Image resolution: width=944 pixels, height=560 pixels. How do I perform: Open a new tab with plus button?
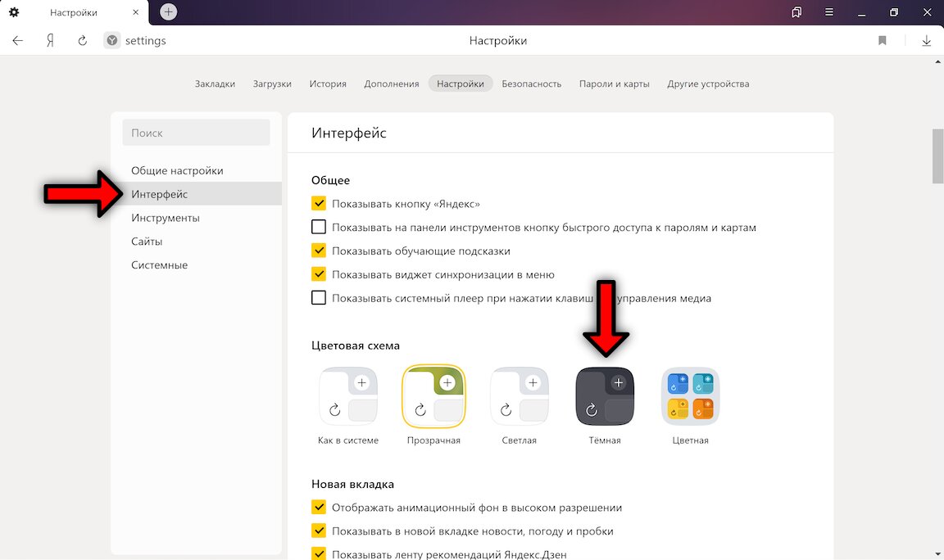point(169,11)
